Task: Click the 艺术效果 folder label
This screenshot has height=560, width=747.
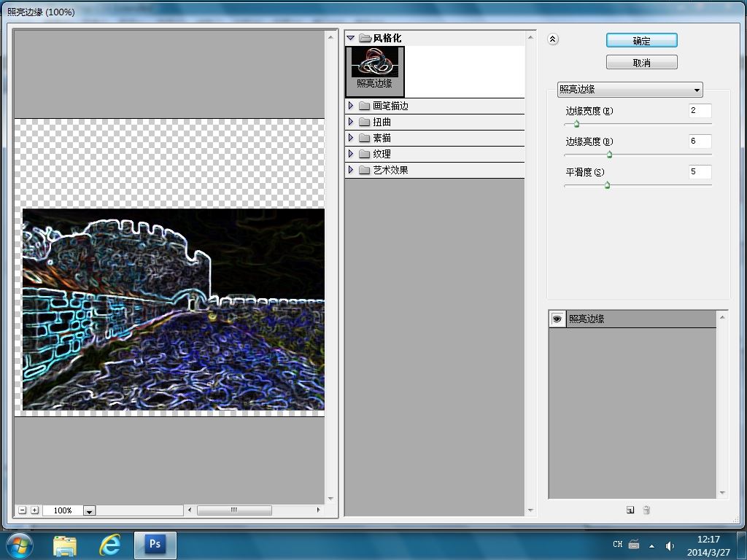Action: (390, 170)
